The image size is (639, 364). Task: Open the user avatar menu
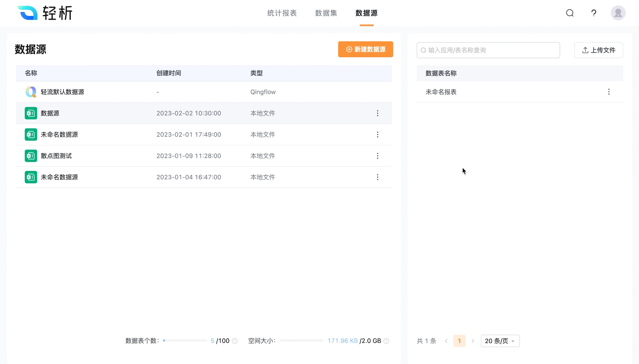pos(618,13)
